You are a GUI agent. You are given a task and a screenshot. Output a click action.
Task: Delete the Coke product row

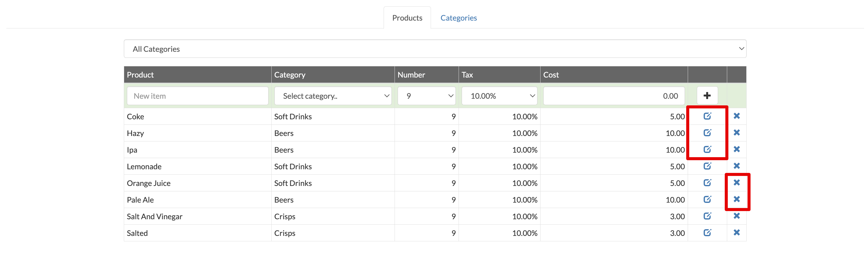[x=737, y=116]
